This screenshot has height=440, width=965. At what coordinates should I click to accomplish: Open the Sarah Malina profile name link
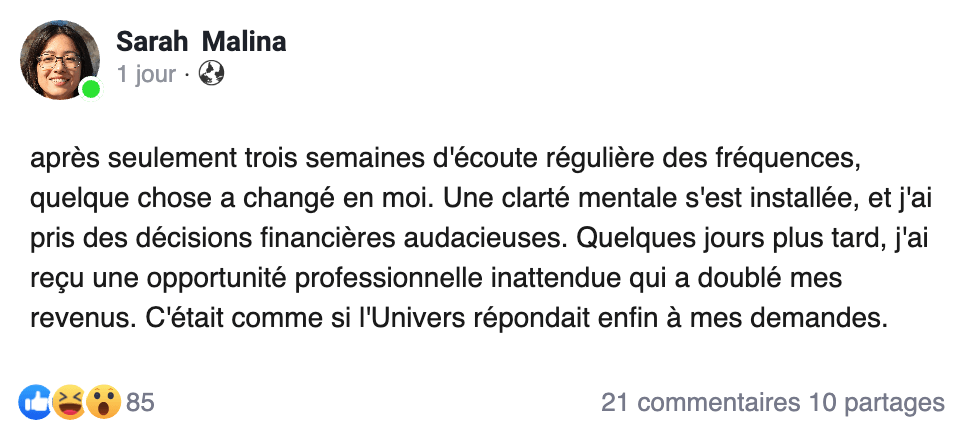click(x=201, y=42)
